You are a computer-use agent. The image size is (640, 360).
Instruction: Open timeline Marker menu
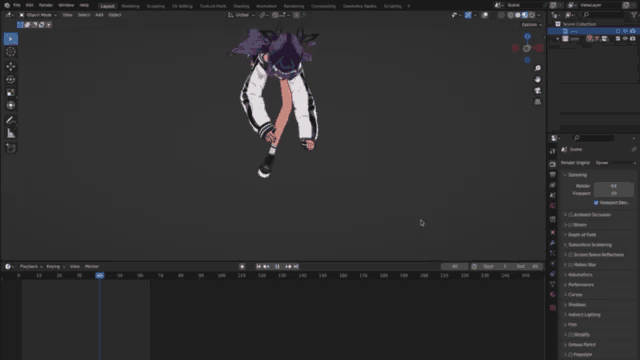coord(92,267)
